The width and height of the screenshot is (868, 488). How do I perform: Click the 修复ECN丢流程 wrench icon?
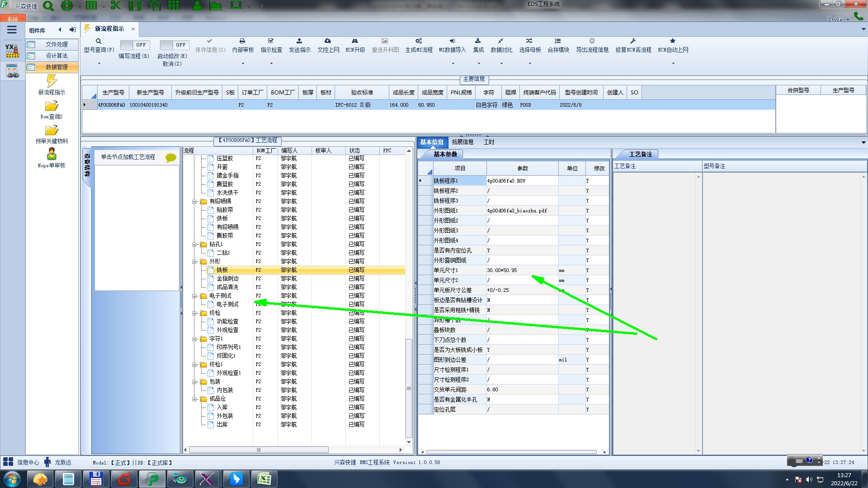(x=633, y=41)
